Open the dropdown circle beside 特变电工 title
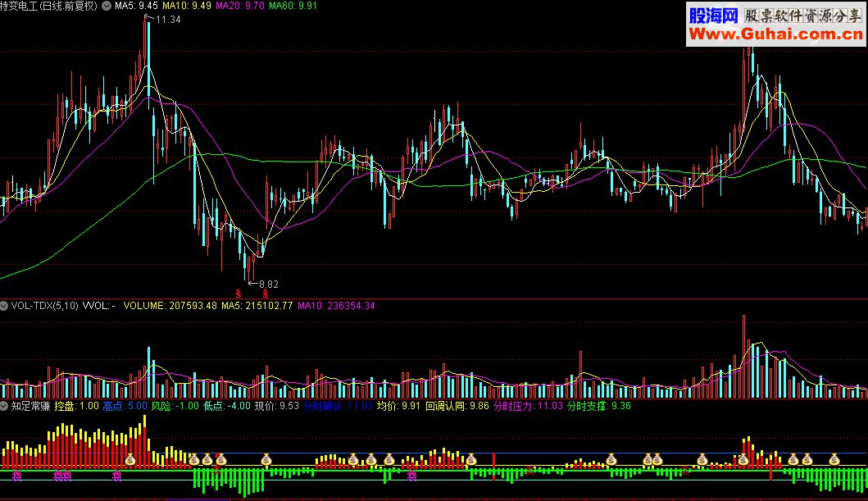The height and width of the screenshot is (501, 868). pos(107,6)
